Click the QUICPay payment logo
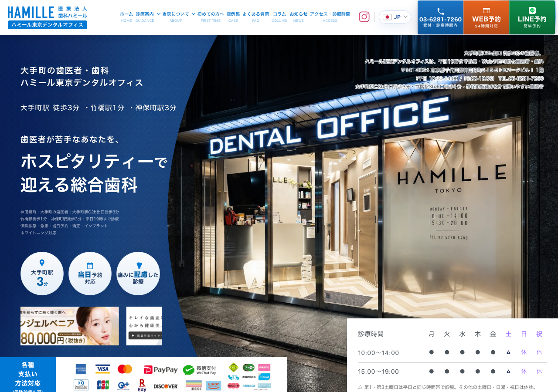Viewport: 558px width, 392px height. (x=124, y=385)
